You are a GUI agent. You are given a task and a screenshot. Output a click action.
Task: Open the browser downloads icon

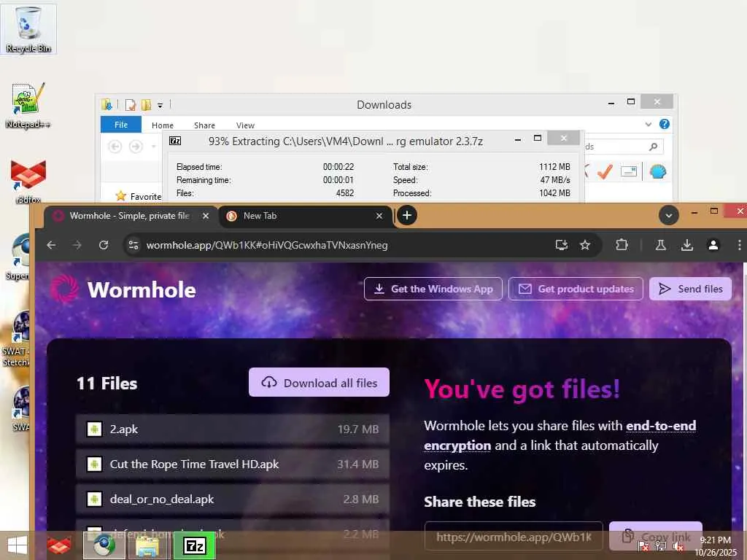tap(687, 245)
